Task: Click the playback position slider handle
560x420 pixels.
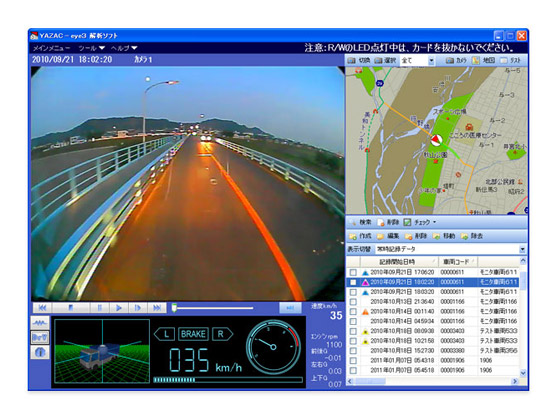Action: point(174,308)
